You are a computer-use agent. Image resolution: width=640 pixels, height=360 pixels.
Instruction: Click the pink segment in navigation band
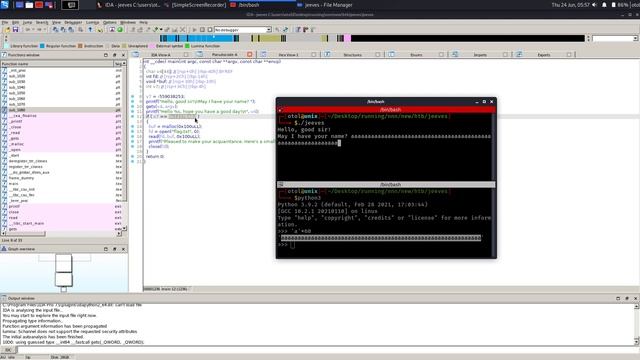[x=347, y=38]
